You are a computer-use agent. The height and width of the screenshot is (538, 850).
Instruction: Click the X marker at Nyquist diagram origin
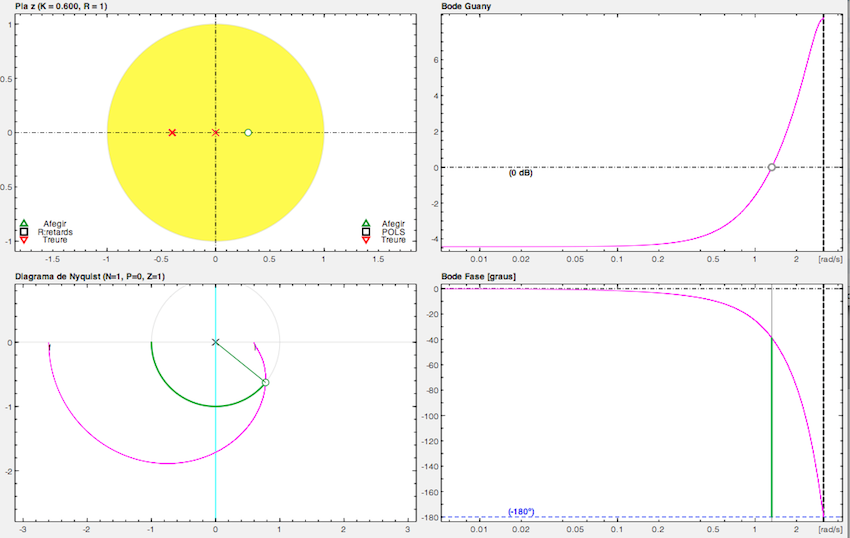(215, 342)
